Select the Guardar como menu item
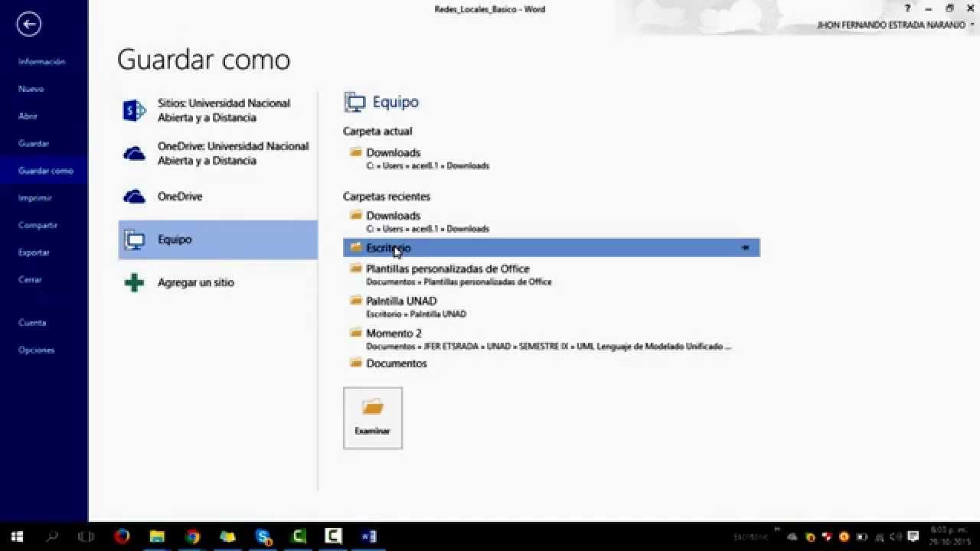 (x=44, y=171)
